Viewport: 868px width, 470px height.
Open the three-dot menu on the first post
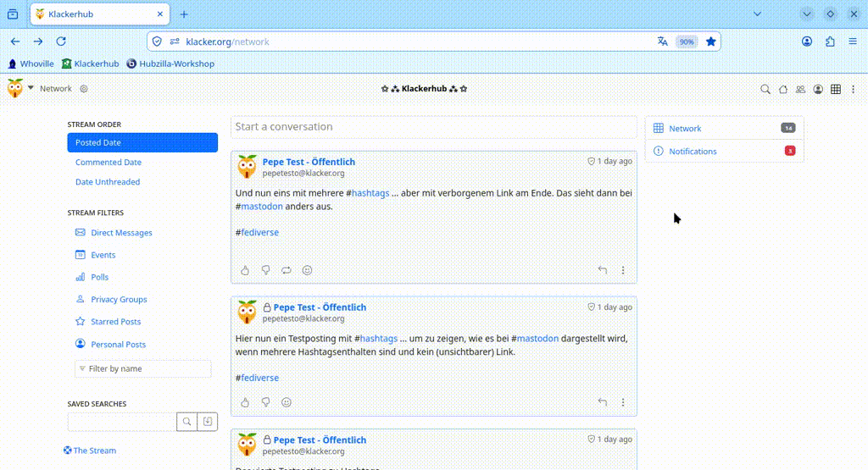click(x=623, y=270)
